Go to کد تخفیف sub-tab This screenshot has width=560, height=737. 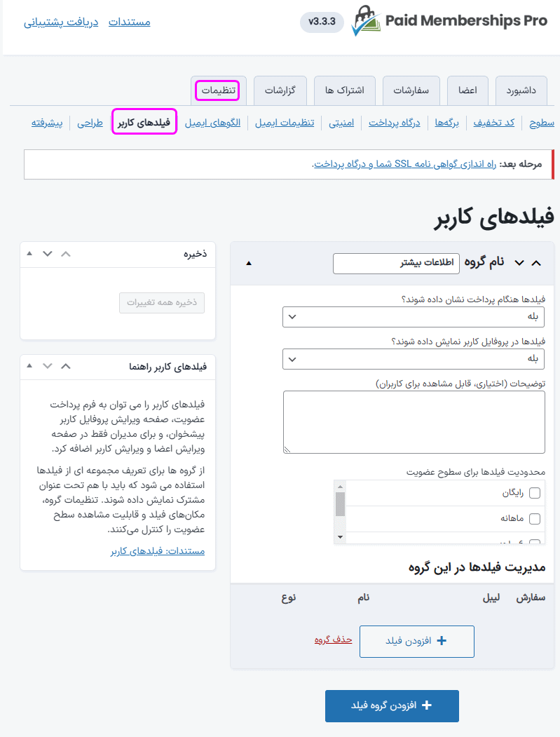[x=493, y=123]
